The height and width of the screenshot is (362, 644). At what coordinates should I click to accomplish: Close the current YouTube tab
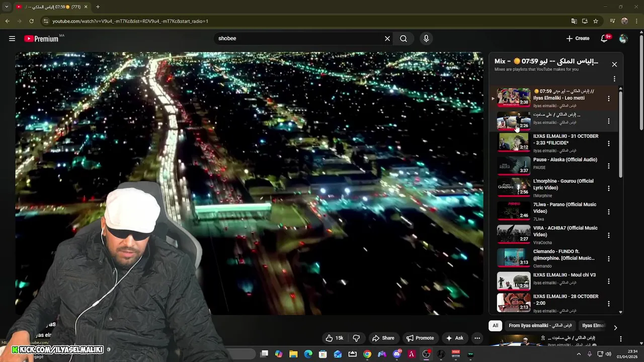pyautogui.click(x=86, y=7)
